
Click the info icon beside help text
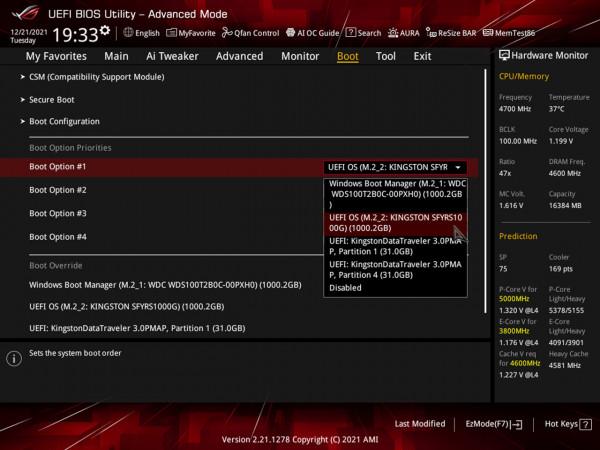click(14, 359)
